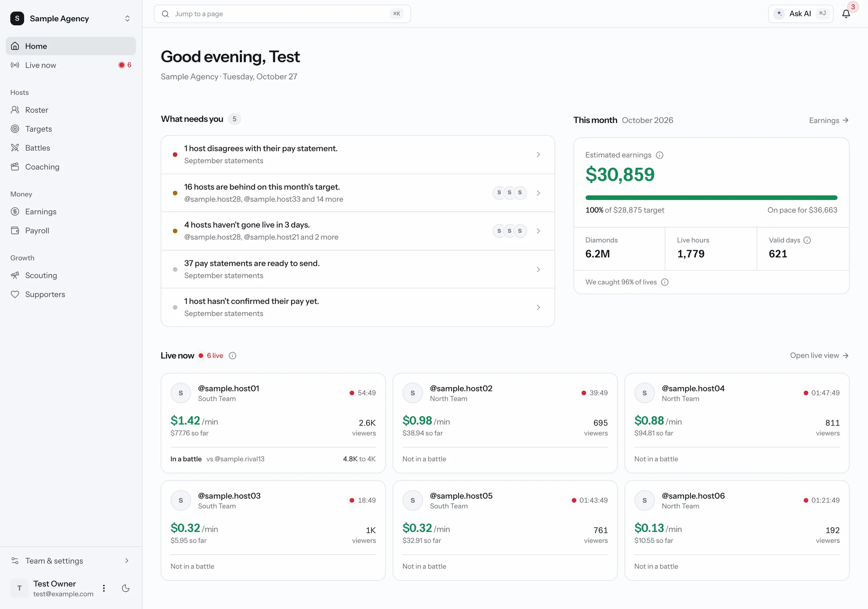868x609 pixels.
Task: Open the @sample.host02 live card
Action: 505,423
